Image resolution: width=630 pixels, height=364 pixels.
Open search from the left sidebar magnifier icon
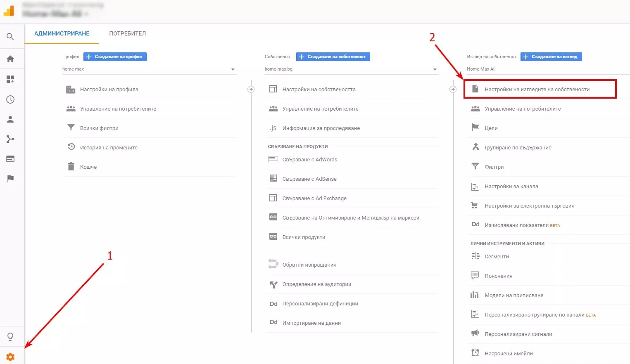pyautogui.click(x=10, y=37)
